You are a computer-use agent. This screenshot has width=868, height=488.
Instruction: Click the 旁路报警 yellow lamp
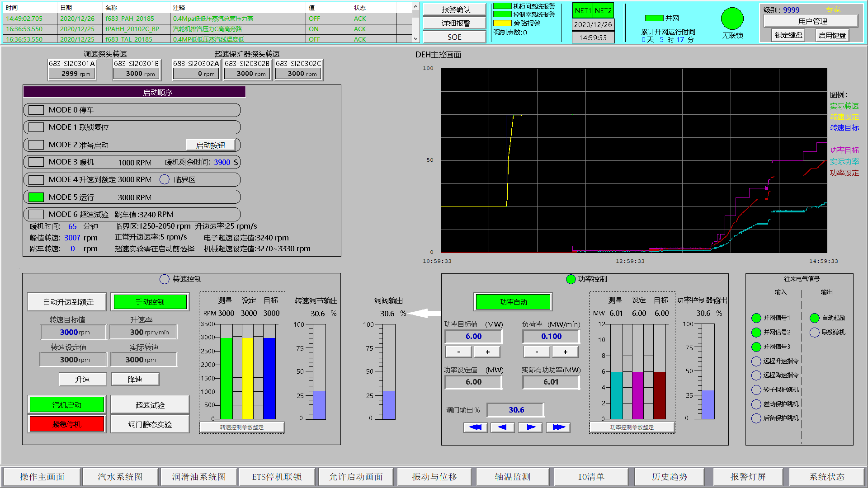pyautogui.click(x=502, y=23)
